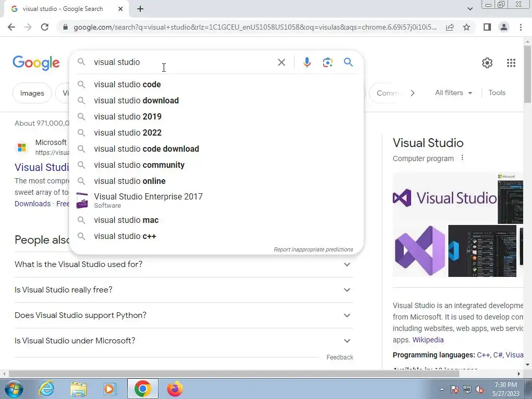Launch Internet Explorer from taskbar
The width and height of the screenshot is (532, 399).
[x=46, y=389]
